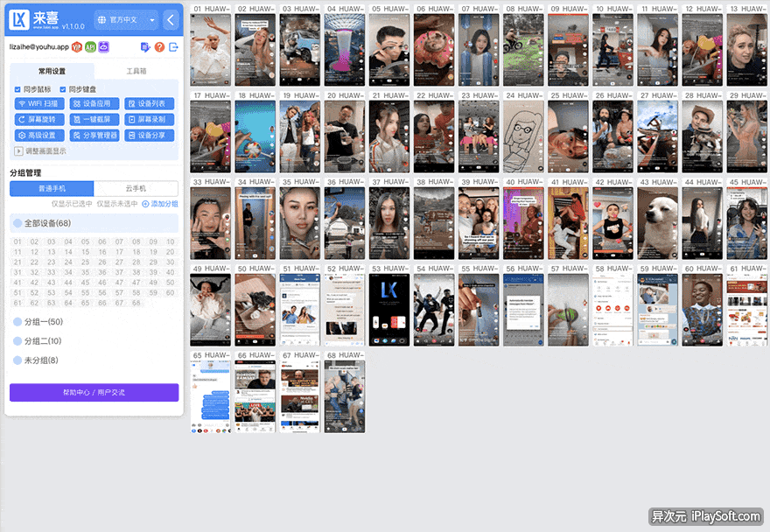770x532 pixels.
Task: Click the translate icon near account email
Action: [x=145, y=47]
